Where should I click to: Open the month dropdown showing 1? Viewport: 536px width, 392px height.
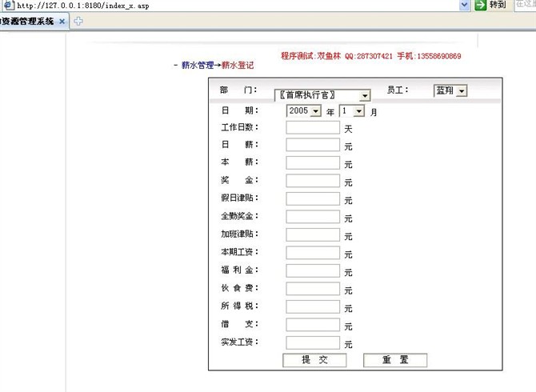coord(352,110)
